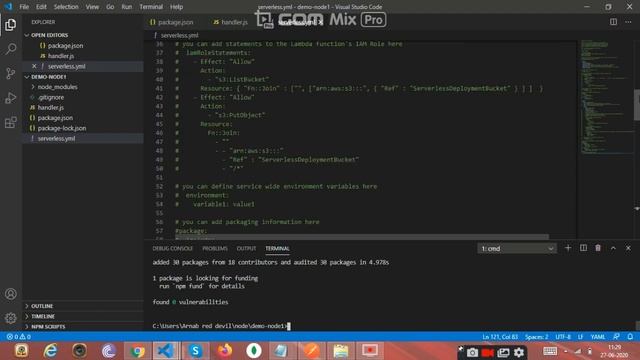
Task: Open Internet Explorer from taskbar
Action: click(x=51, y=351)
